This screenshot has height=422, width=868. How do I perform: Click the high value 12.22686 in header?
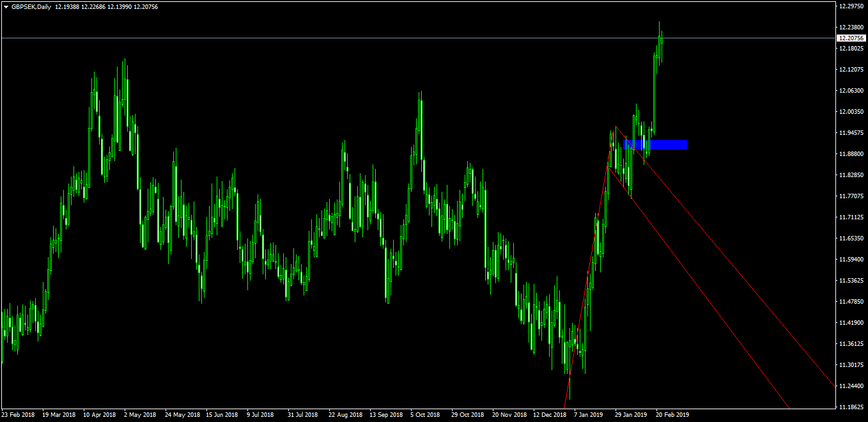[93, 6]
